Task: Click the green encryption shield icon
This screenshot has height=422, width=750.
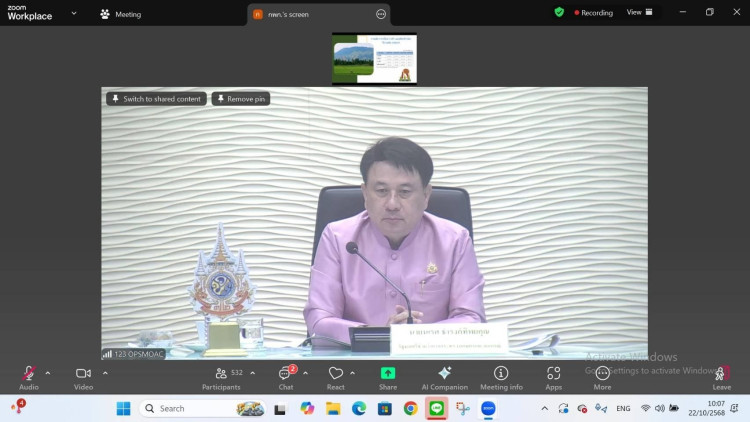Action: [559, 13]
